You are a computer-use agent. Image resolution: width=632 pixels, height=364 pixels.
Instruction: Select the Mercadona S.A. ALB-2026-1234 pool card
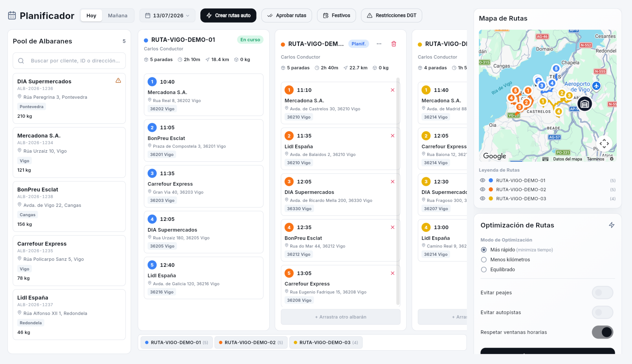(x=69, y=153)
